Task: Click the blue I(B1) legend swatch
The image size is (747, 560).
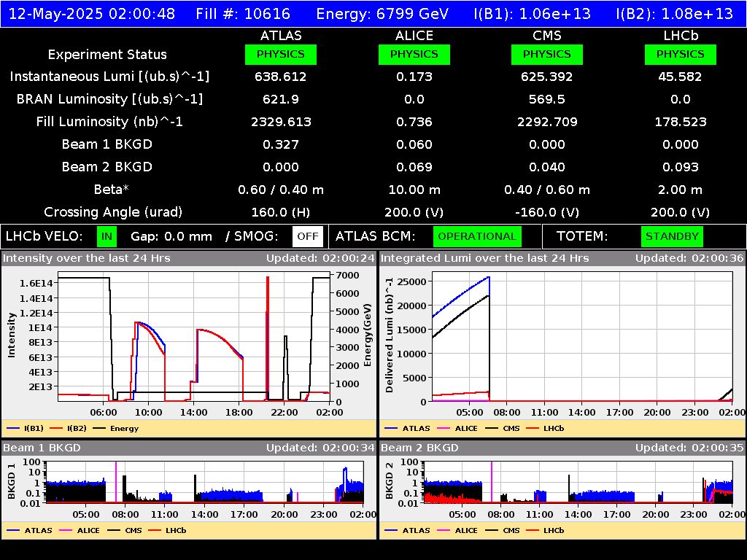Action: (13, 429)
